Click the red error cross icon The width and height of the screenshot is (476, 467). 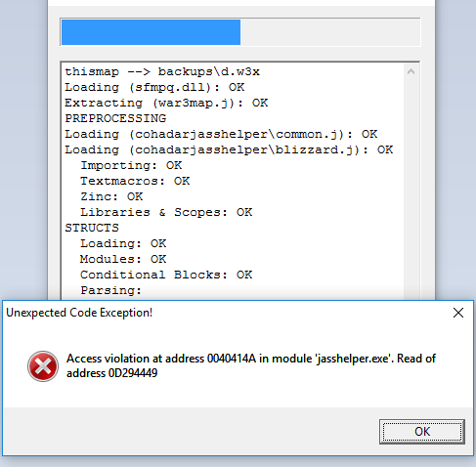coord(43,366)
